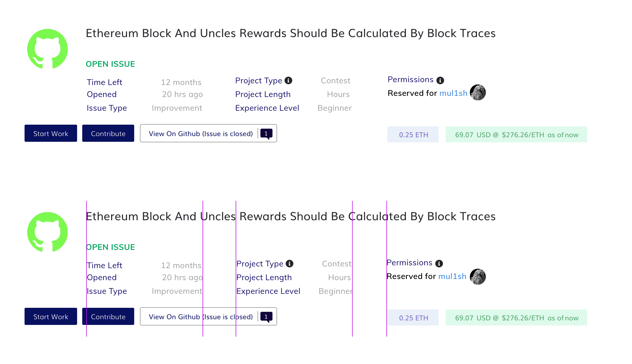The image size is (632, 364).
Task: Click the green USD conversion badge on bottom card
Action: tap(516, 318)
